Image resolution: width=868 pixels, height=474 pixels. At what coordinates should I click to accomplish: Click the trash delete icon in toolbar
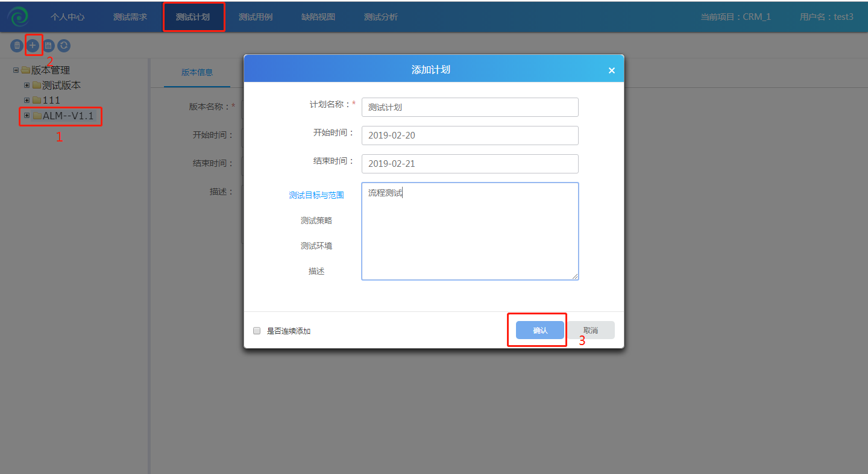click(x=17, y=45)
